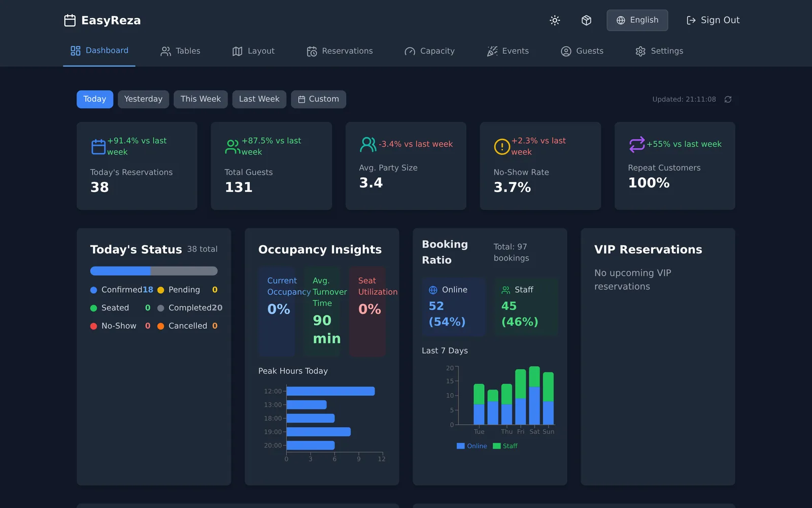This screenshot has width=812, height=508.
Task: Click the Total Guests people icon
Action: 233,146
